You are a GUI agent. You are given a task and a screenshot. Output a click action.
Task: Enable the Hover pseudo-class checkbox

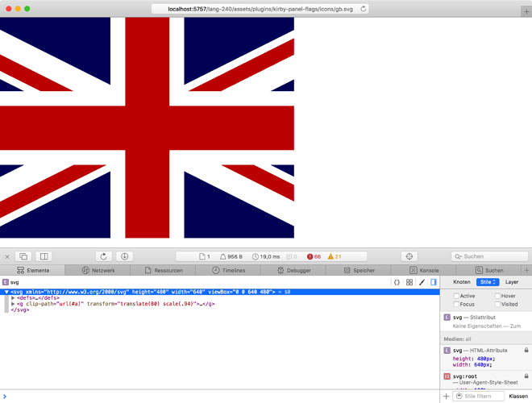497,296
